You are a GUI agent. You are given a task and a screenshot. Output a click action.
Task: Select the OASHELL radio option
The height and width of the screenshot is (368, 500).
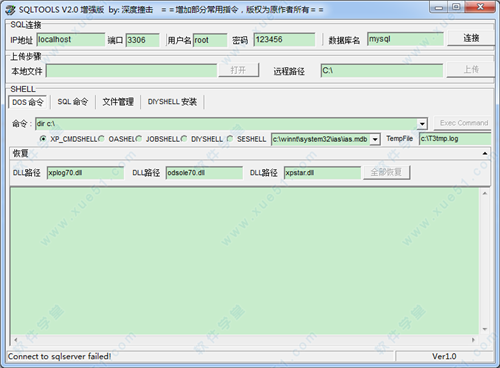coord(101,139)
